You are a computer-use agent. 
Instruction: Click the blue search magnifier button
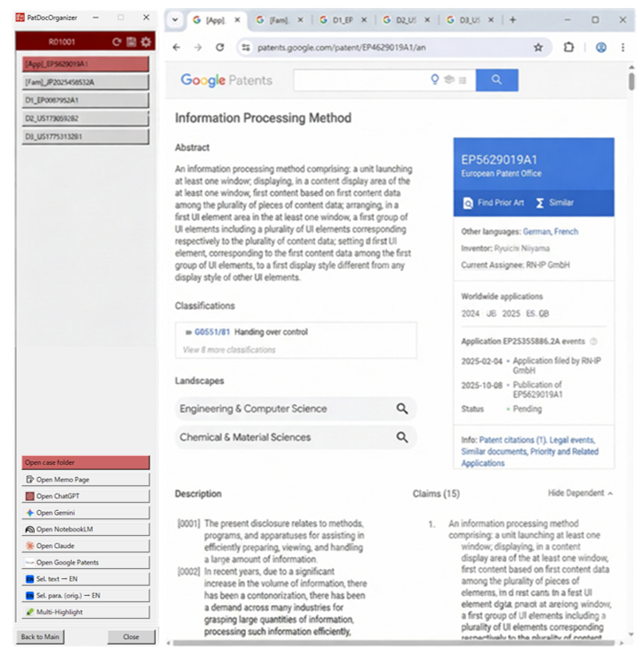click(x=497, y=80)
